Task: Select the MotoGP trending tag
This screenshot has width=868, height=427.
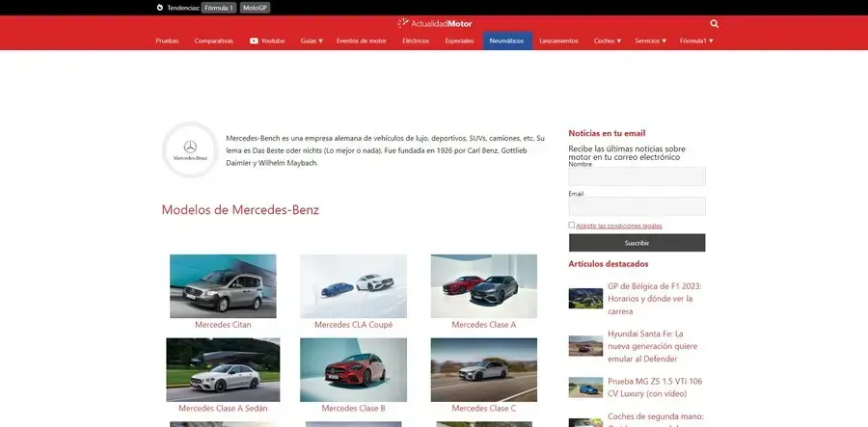Action: (x=255, y=8)
